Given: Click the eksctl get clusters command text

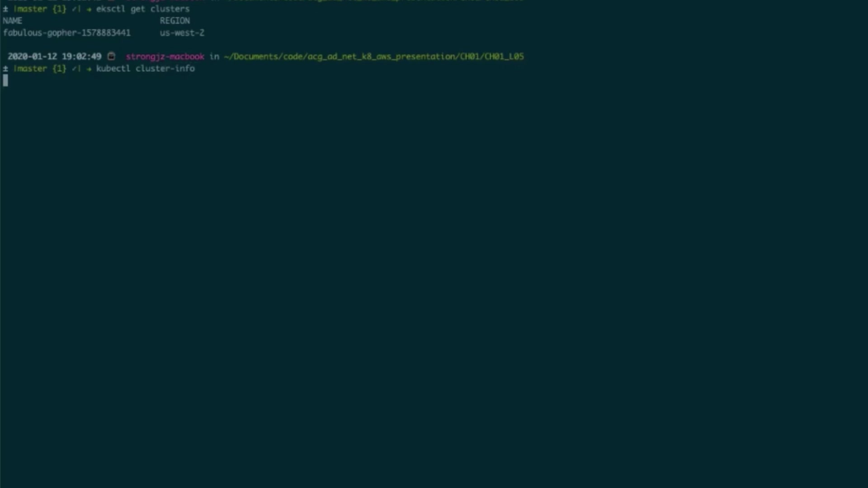Looking at the screenshot, I should [142, 9].
